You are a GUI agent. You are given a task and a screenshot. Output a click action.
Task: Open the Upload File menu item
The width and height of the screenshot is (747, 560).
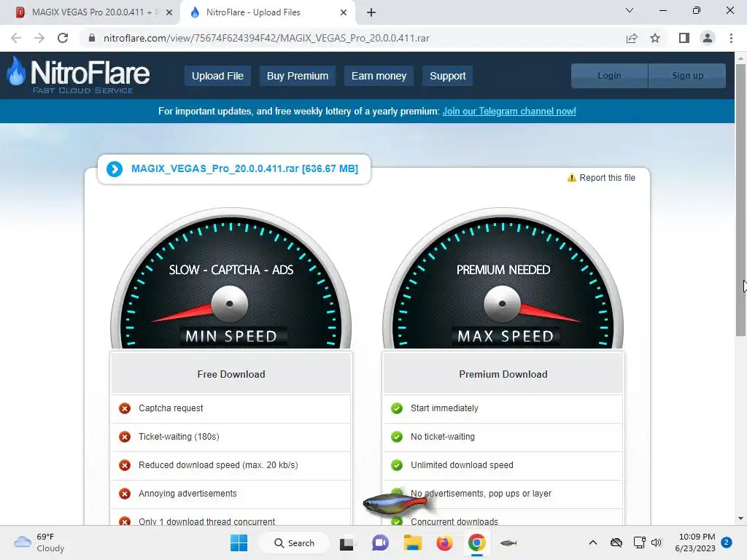pyautogui.click(x=217, y=76)
